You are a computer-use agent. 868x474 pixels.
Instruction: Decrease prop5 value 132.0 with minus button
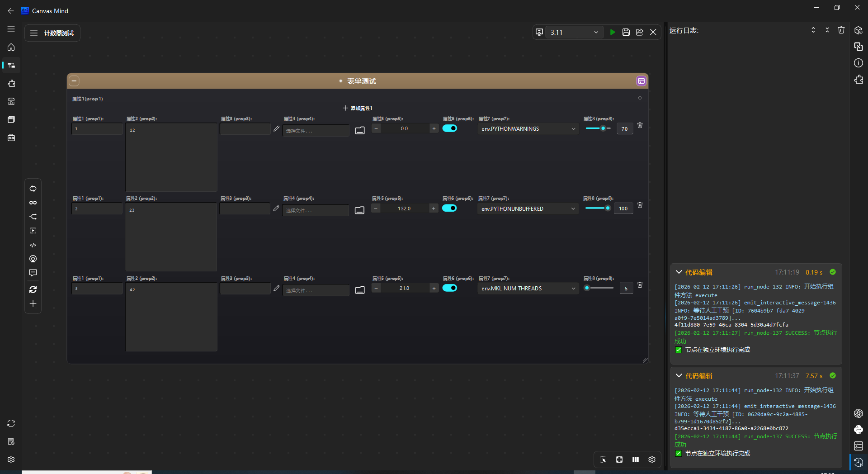pyautogui.click(x=376, y=208)
